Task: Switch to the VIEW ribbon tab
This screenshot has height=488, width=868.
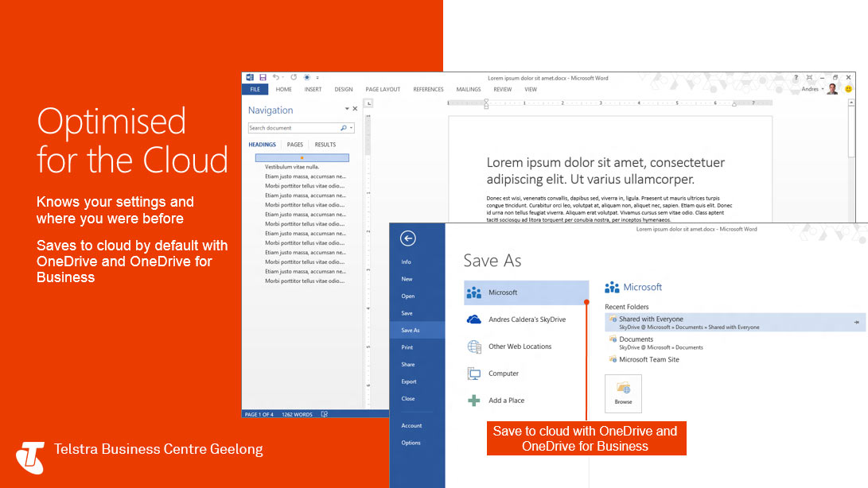Action: click(x=531, y=89)
